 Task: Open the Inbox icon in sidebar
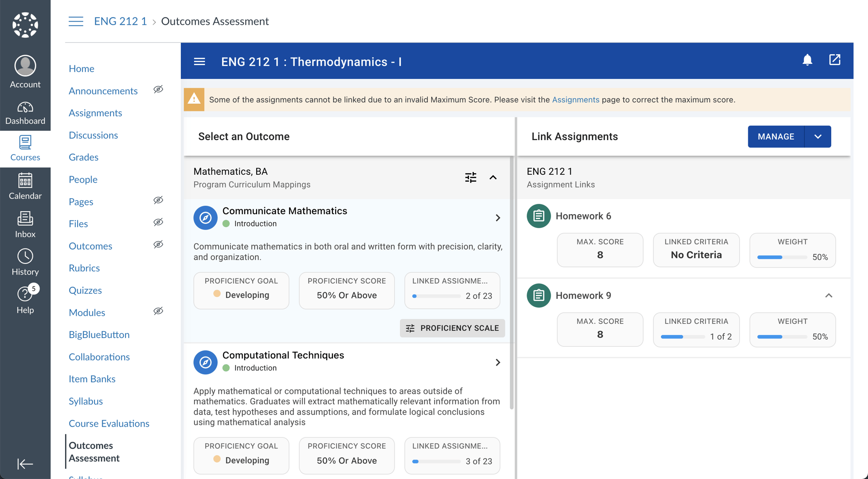[x=25, y=224]
